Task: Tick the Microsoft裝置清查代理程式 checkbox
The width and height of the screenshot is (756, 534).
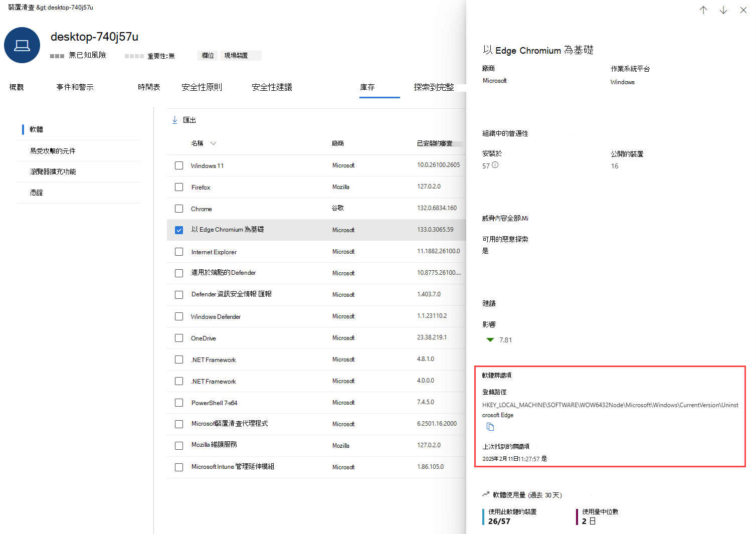Action: point(179,424)
